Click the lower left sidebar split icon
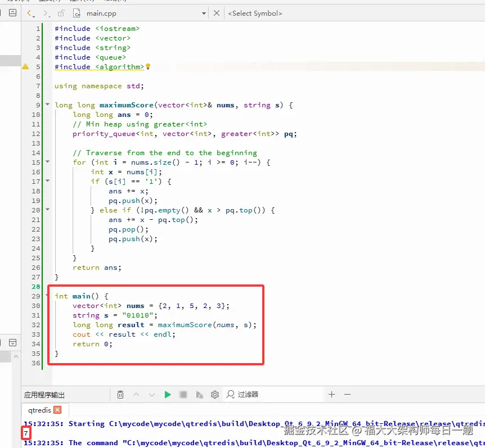The height and width of the screenshot is (448, 485). (x=13, y=343)
